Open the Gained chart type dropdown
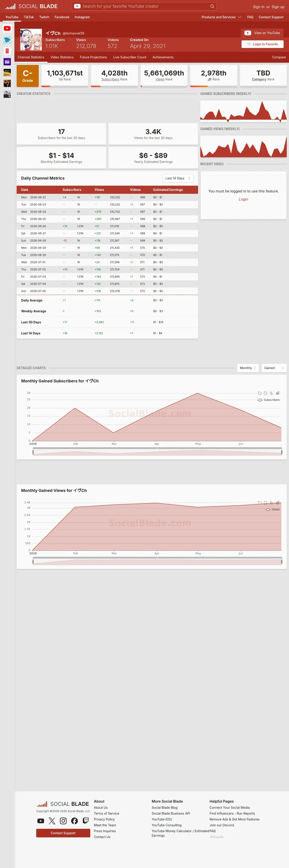Image resolution: width=289 pixels, height=868 pixels. (x=274, y=368)
